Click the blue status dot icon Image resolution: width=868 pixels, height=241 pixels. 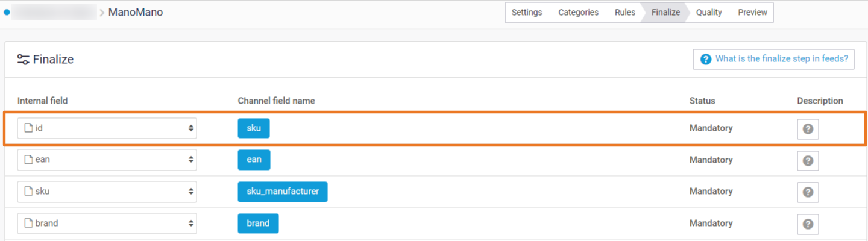pyautogui.click(x=7, y=12)
